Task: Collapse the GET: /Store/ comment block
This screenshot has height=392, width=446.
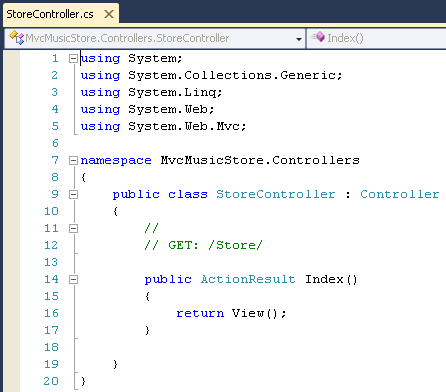Action: tap(73, 228)
